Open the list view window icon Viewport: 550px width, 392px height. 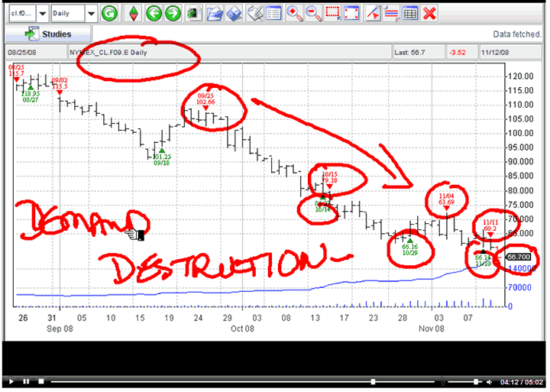tap(273, 14)
